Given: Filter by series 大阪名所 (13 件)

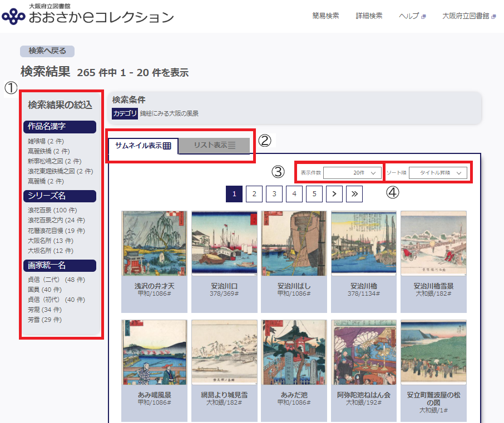Looking at the screenshot, I should tap(51, 241).
